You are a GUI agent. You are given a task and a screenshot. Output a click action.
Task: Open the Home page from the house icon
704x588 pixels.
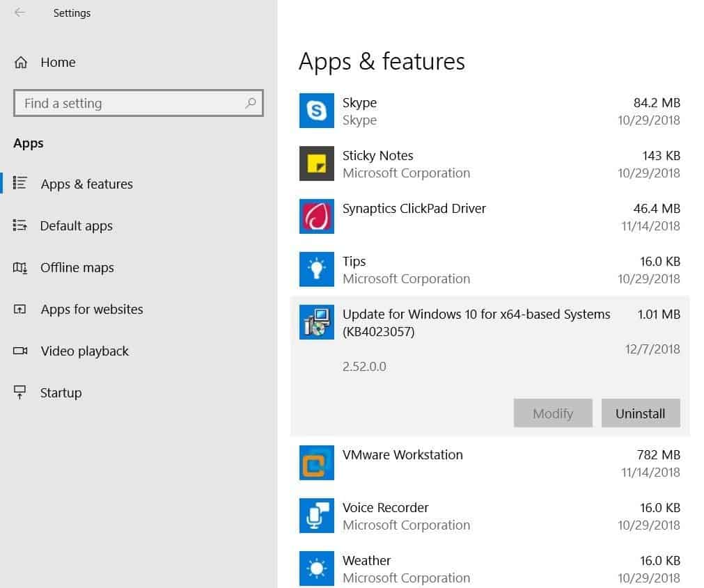coord(21,63)
